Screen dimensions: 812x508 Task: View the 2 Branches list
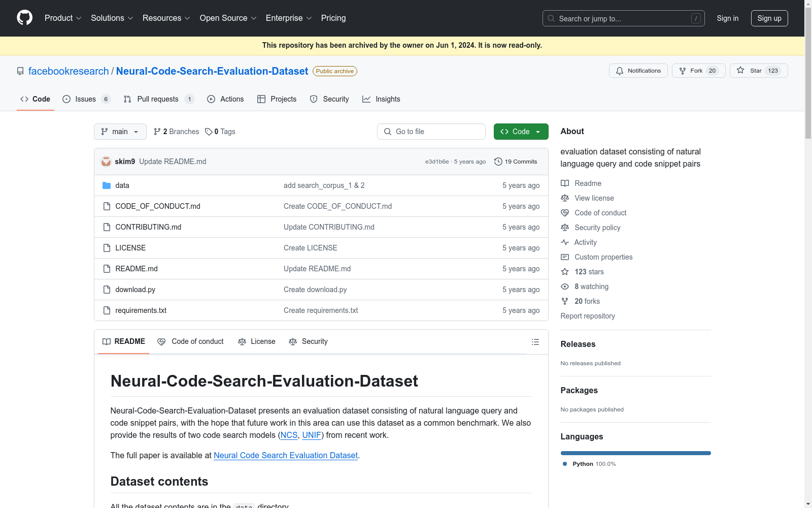(x=176, y=132)
